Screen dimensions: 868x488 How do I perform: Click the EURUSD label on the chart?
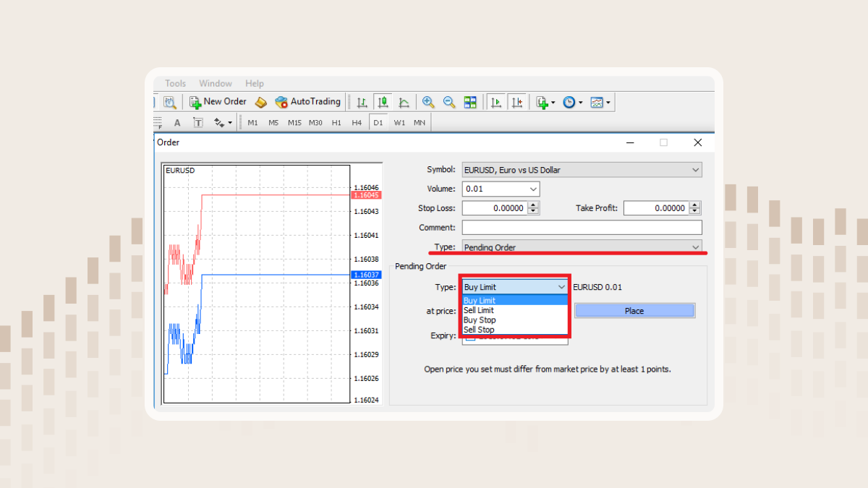tap(180, 171)
